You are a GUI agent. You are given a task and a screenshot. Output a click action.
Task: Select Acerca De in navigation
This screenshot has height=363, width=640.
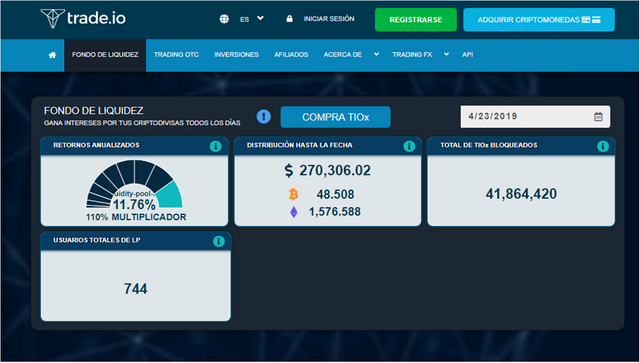[342, 55]
